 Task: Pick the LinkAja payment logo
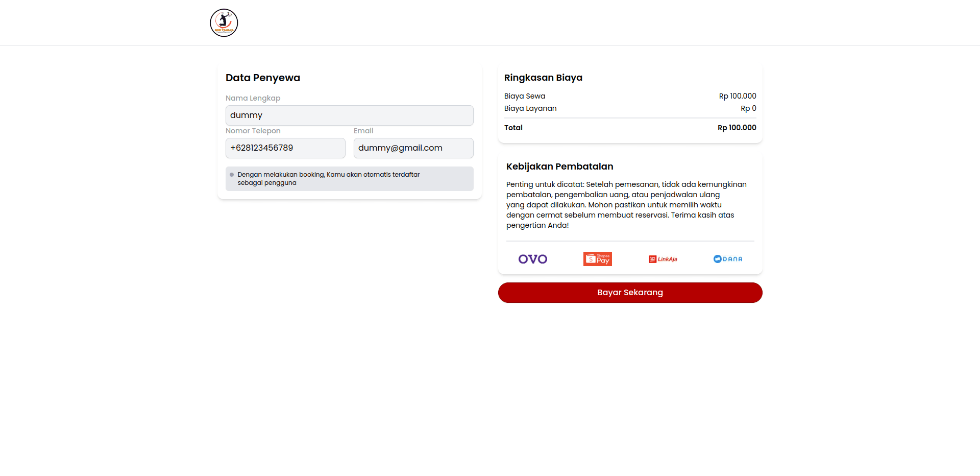(x=663, y=259)
